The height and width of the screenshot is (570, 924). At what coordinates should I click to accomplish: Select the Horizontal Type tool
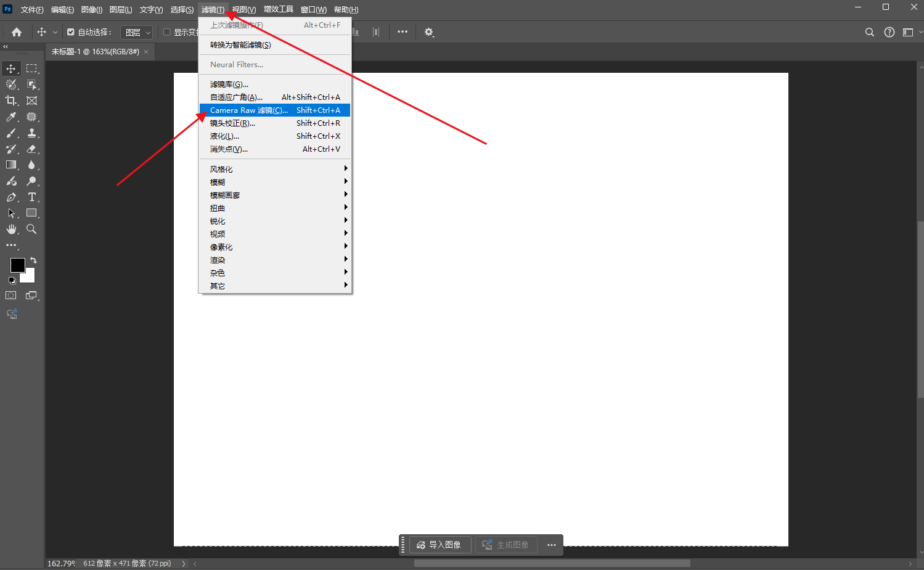click(31, 197)
